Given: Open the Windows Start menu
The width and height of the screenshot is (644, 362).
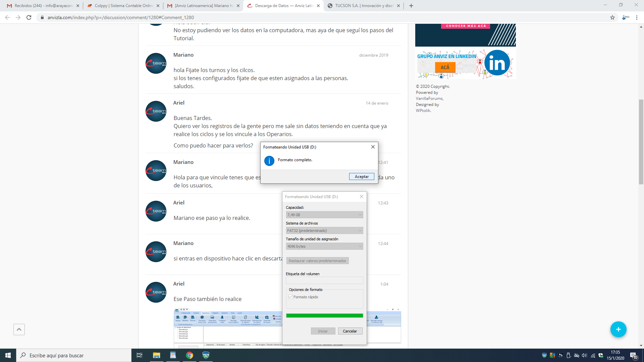Looking at the screenshot, I should (8, 355).
